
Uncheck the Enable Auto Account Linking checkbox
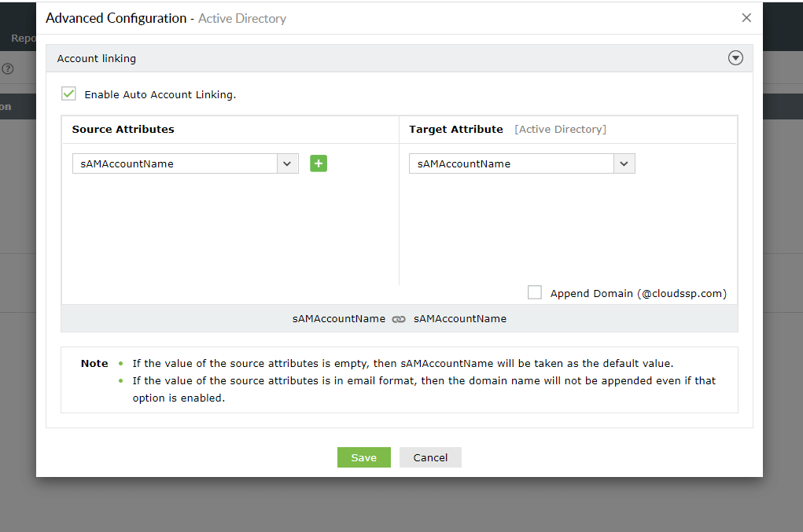[69, 94]
